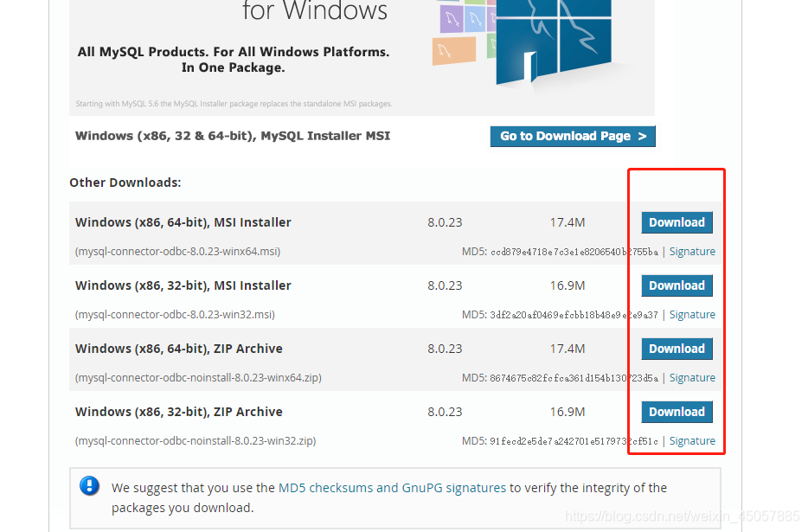The image size is (808, 532).
Task: Open Signature link for noinstall winx64.zip
Action: pyautogui.click(x=692, y=378)
